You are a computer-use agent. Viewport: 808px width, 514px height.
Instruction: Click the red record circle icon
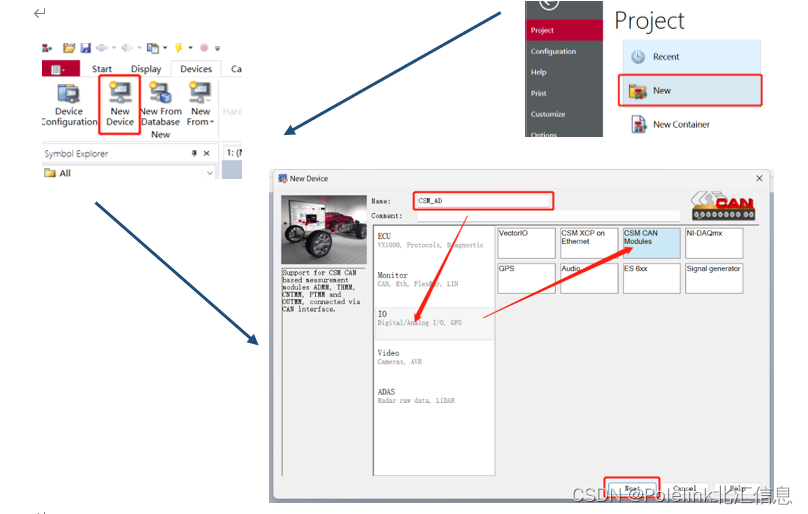[204, 47]
